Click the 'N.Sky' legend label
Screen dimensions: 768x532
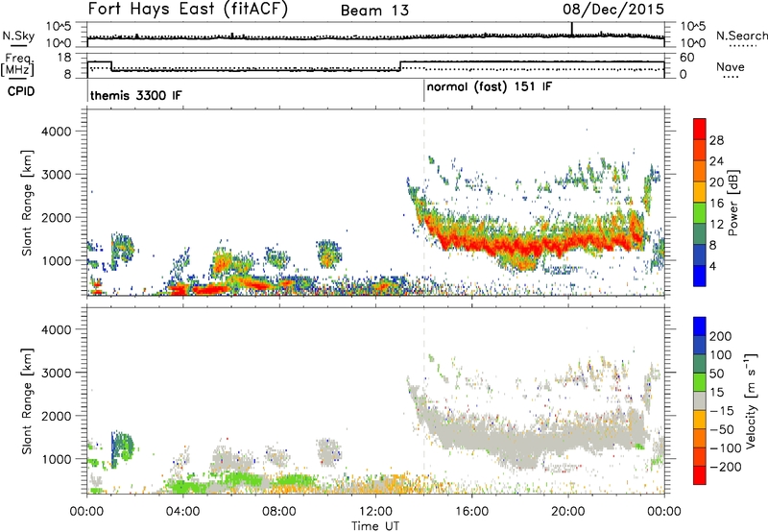pos(18,36)
